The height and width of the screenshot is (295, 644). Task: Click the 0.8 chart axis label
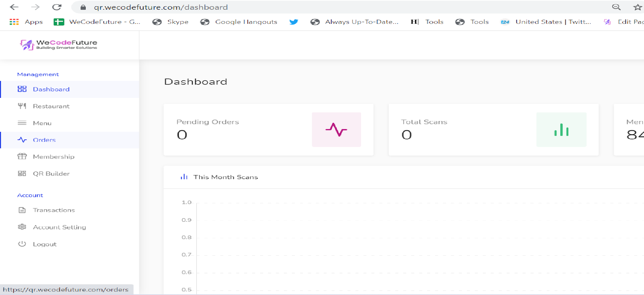tap(186, 237)
